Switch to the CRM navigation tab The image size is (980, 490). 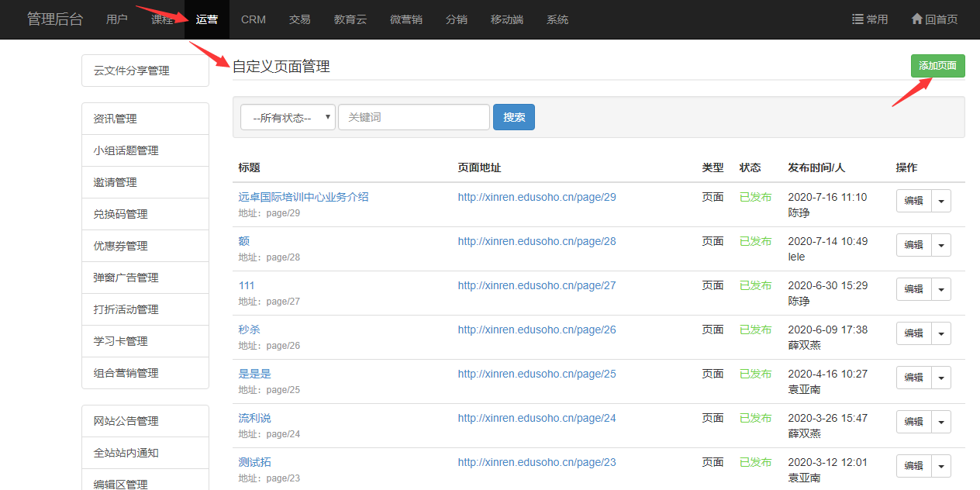pos(253,19)
